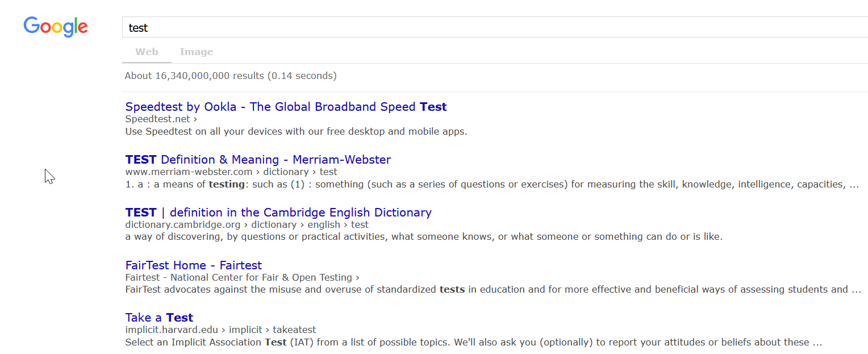Click the FairTest snippet about standardized tests
This screenshot has width=868, height=354.
493,289
